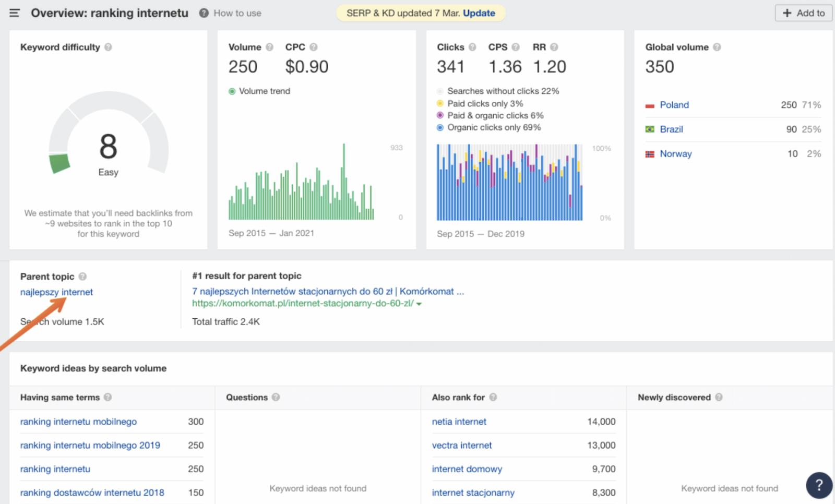Viewport: 835px width, 504px height.
Task: Expand the komorkomat.pl URL dropdown
Action: click(420, 303)
